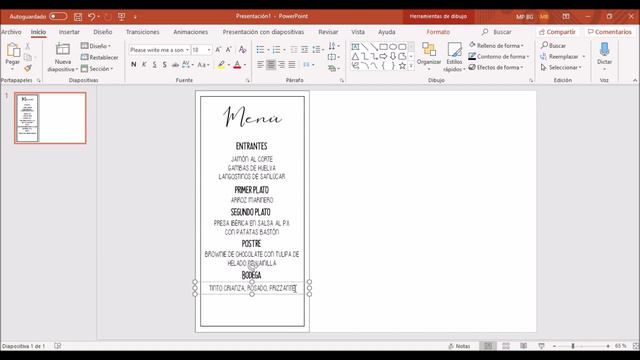Image resolution: width=640 pixels, height=360 pixels.
Task: Click the line spacing icon
Action: click(316, 50)
